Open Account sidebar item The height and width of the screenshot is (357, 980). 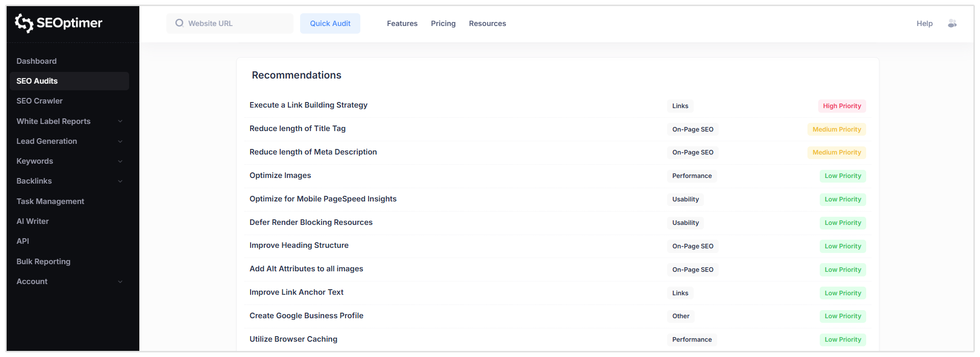32,282
